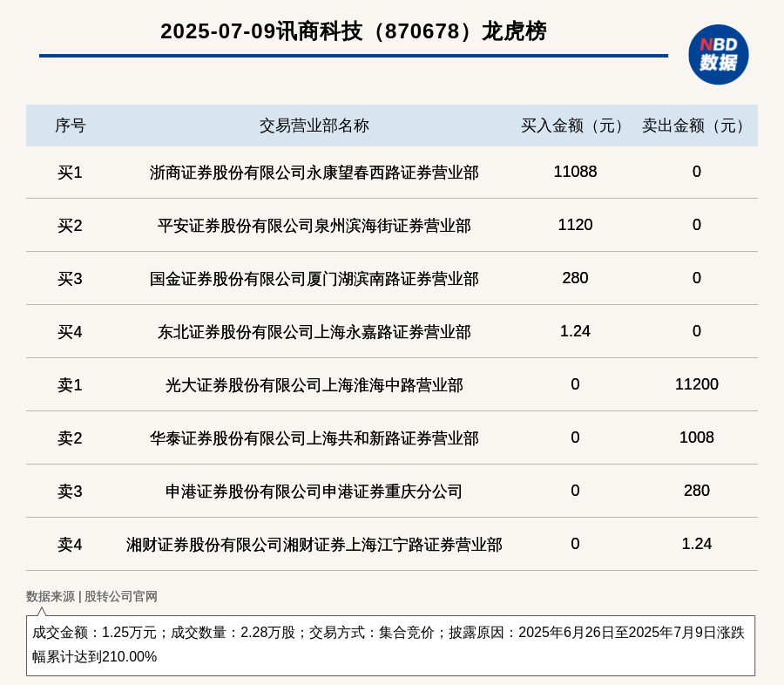Select the 买4 row label
This screenshot has width=784, height=685.
[x=70, y=332]
